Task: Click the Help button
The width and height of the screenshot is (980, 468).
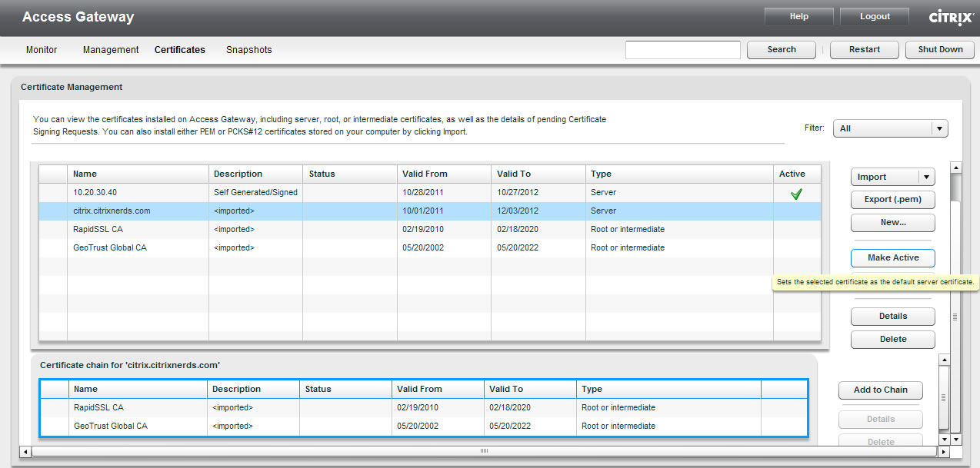Action: (x=799, y=17)
